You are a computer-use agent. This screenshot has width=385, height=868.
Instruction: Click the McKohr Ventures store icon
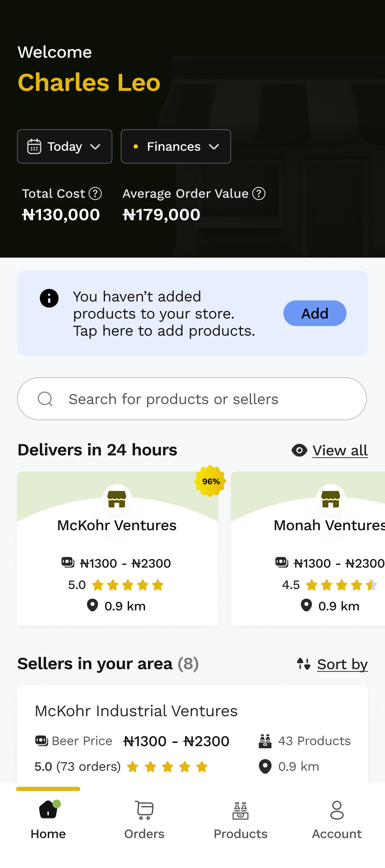click(117, 499)
